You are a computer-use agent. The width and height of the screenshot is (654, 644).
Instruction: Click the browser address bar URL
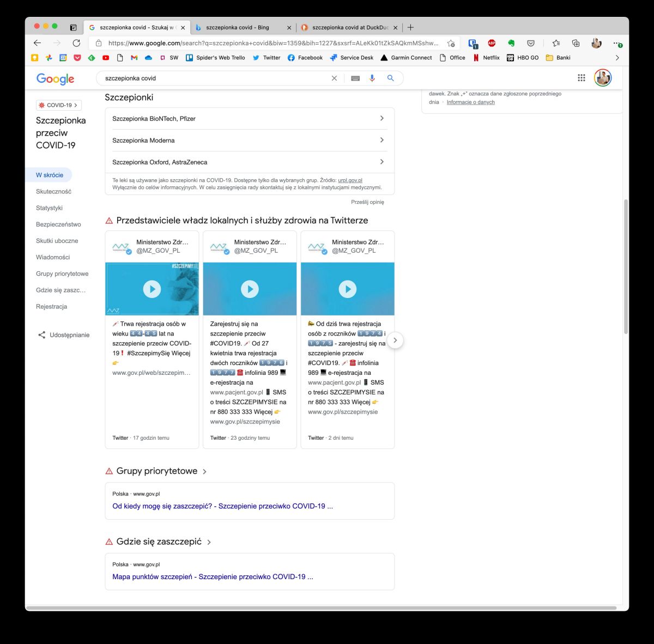[x=272, y=43]
